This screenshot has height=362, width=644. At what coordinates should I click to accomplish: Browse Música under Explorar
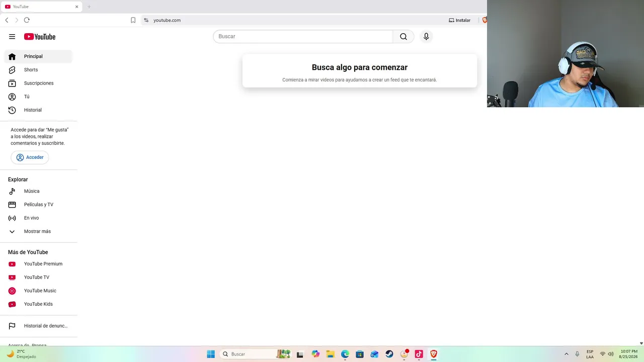coord(39,191)
